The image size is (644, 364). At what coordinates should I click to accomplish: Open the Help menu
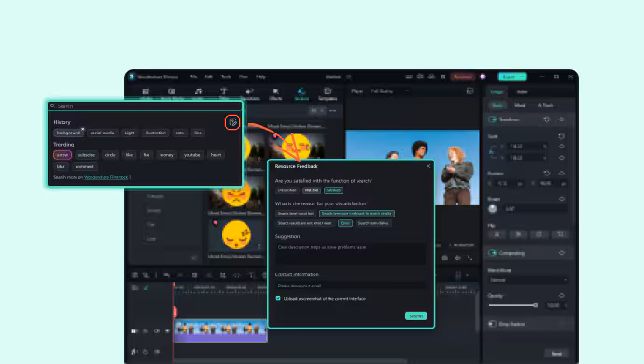click(260, 77)
